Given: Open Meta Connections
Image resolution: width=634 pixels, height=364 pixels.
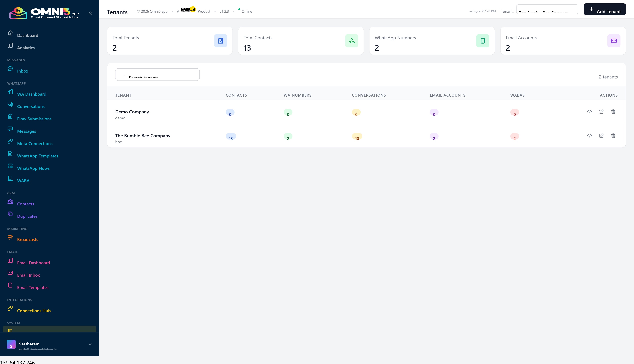Looking at the screenshot, I should point(35,143).
